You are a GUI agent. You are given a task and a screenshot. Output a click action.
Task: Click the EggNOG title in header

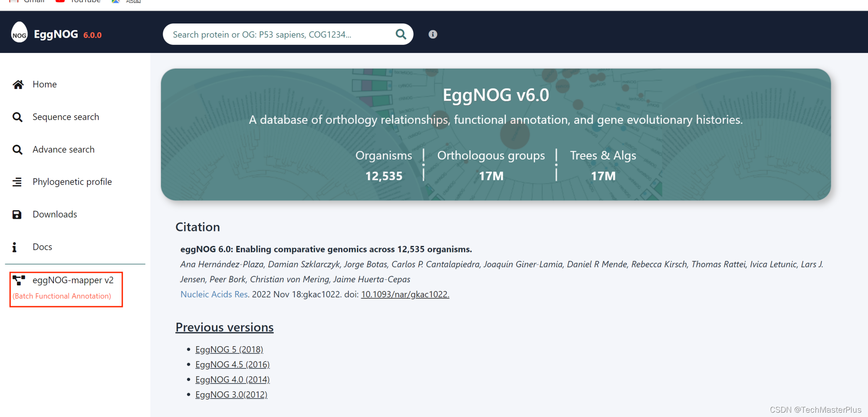(56, 34)
